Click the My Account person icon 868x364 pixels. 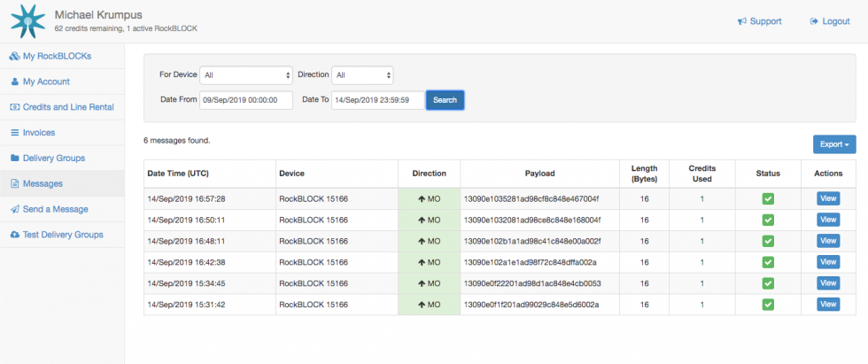(x=14, y=81)
